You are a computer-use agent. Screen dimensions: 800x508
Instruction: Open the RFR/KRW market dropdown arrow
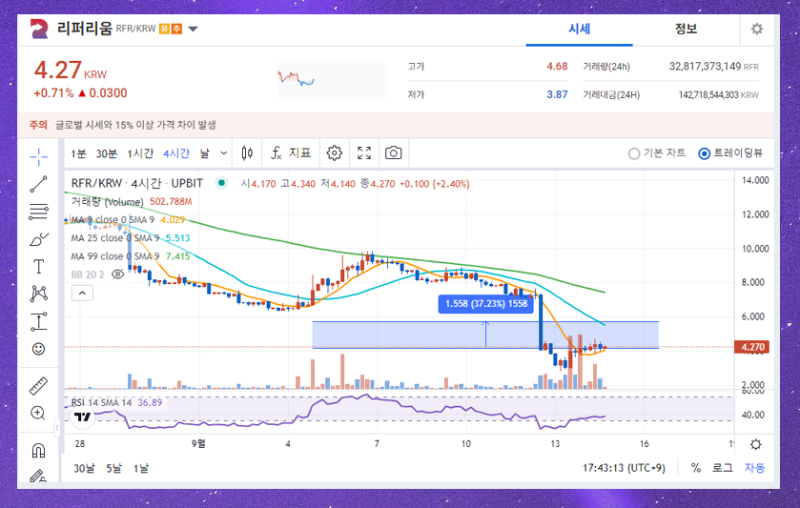[x=193, y=29]
